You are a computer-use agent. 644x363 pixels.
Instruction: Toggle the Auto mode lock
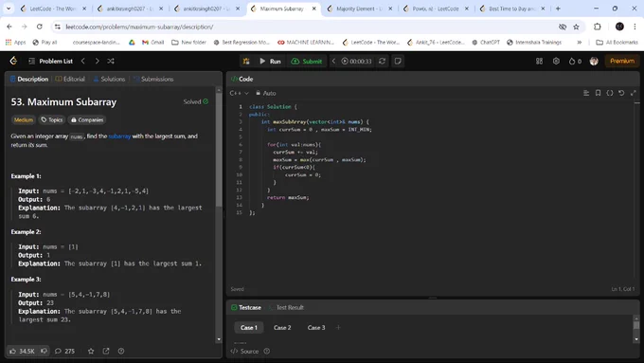[266, 93]
